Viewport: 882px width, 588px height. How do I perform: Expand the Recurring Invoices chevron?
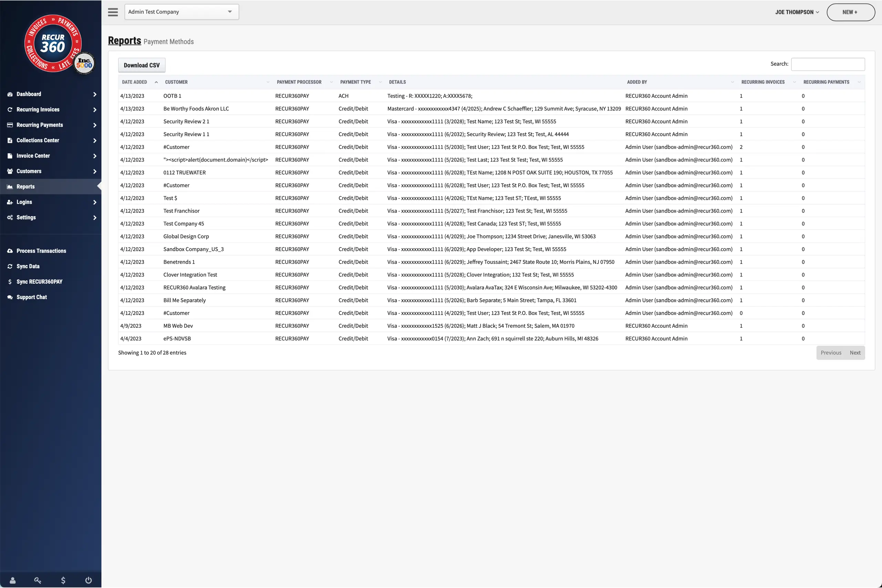pyautogui.click(x=95, y=110)
